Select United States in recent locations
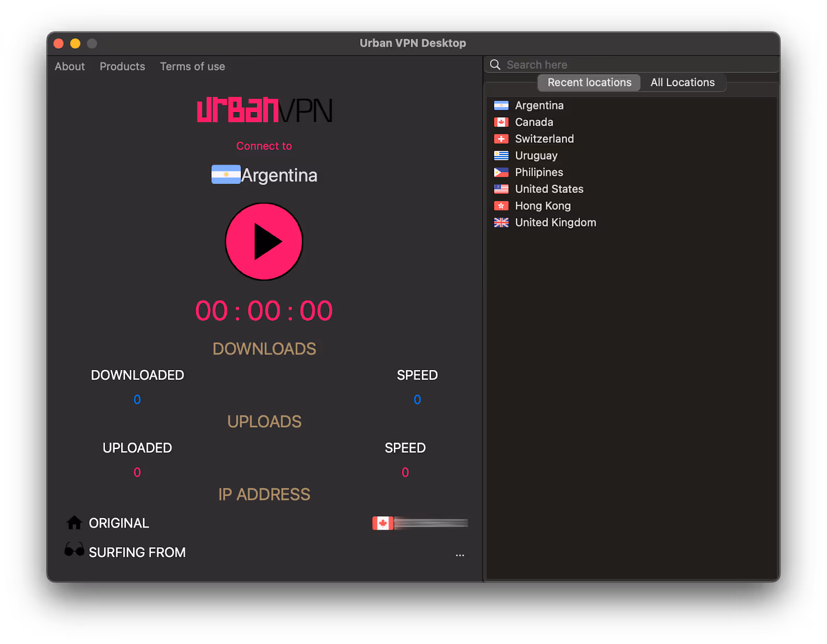The image size is (827, 644). 632,189
